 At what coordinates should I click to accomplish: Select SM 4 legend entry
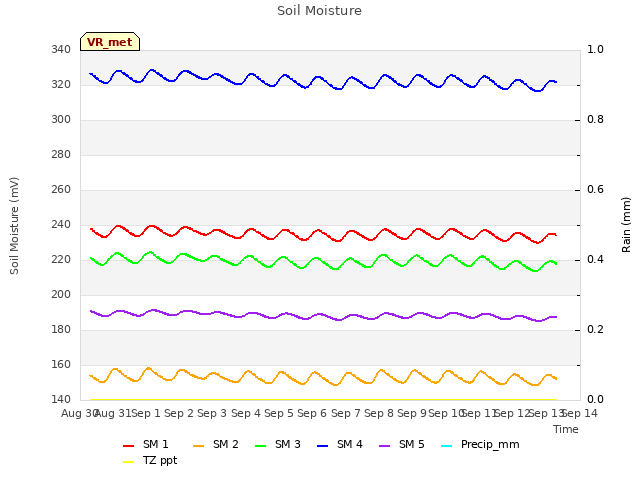(x=340, y=444)
